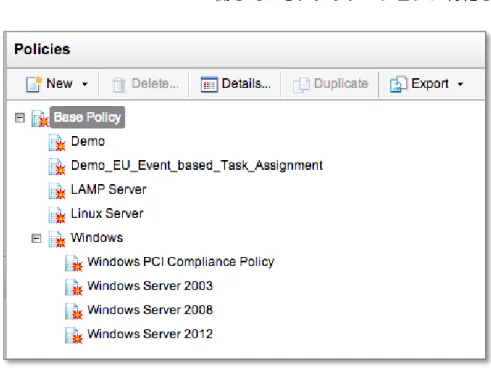491x372 pixels.
Task: Click the Demo policy icon
Action: pyautogui.click(x=57, y=142)
